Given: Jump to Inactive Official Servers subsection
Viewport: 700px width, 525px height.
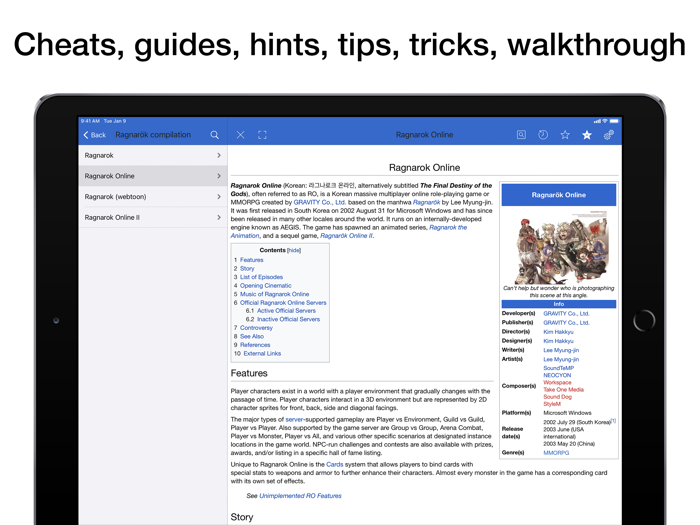Looking at the screenshot, I should [288, 319].
